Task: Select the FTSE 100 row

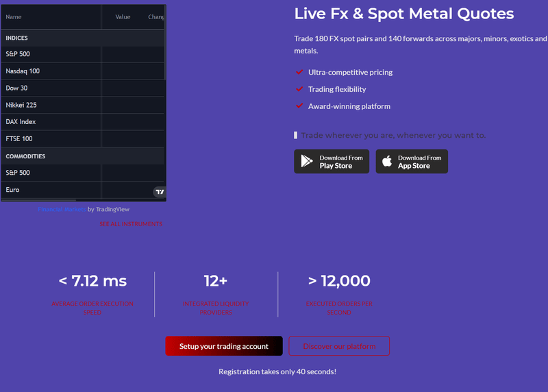Action: [x=82, y=139]
